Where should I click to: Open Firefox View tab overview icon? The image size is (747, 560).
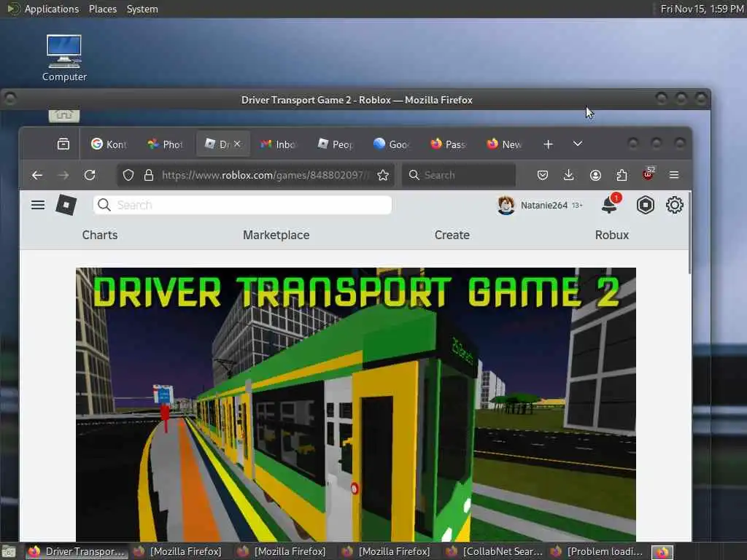point(63,144)
